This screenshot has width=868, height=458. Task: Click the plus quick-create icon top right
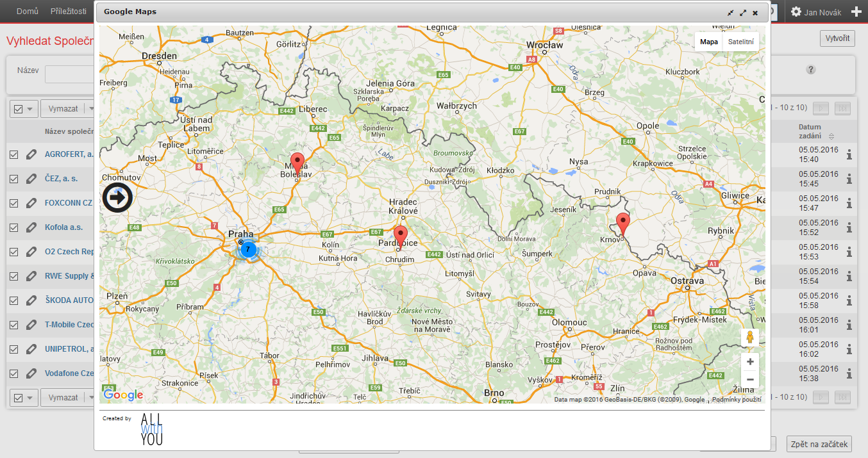click(x=856, y=12)
